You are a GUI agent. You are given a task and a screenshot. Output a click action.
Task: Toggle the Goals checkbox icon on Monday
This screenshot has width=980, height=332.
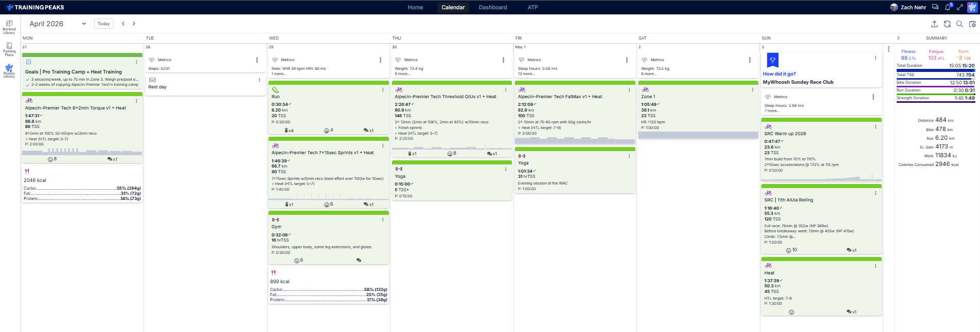tap(29, 62)
